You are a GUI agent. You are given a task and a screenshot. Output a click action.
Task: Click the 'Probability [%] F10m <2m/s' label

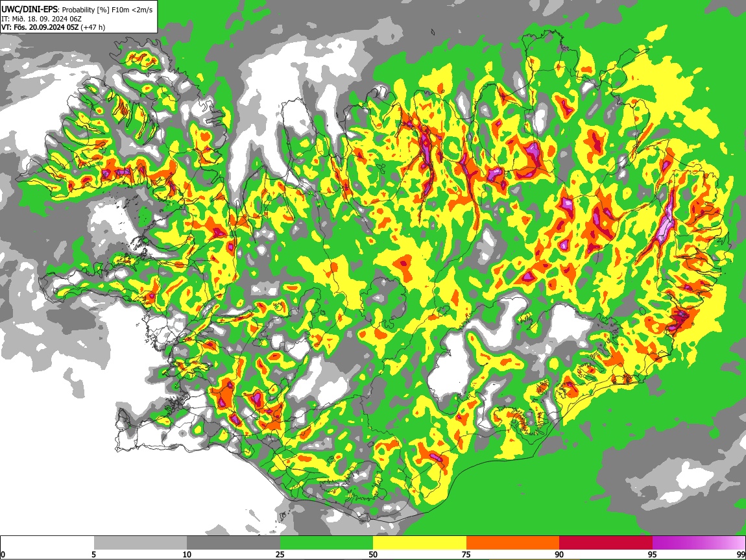(x=108, y=10)
